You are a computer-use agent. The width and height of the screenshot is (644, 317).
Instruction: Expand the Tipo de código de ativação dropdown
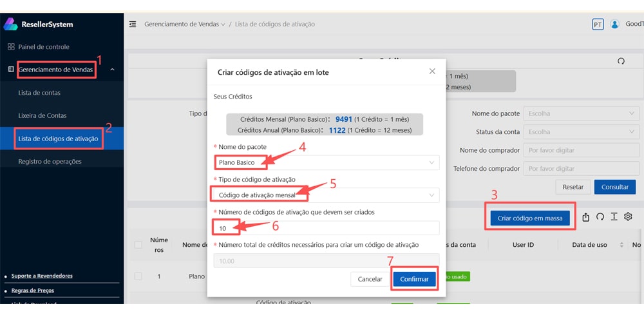pos(326,195)
